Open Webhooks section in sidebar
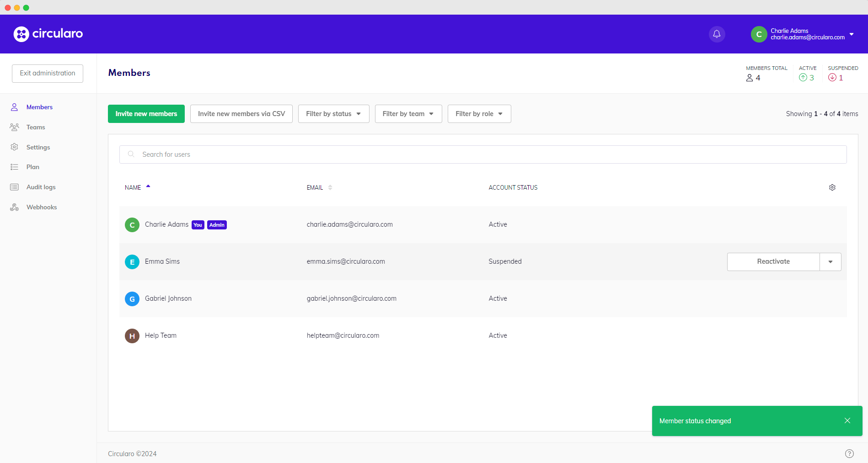868x463 pixels. (42, 207)
